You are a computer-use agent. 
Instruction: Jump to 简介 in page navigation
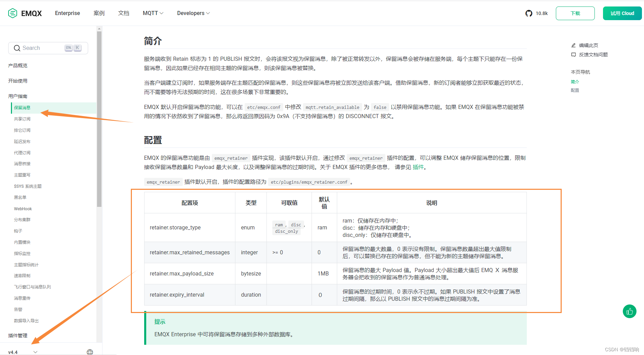[x=575, y=82]
